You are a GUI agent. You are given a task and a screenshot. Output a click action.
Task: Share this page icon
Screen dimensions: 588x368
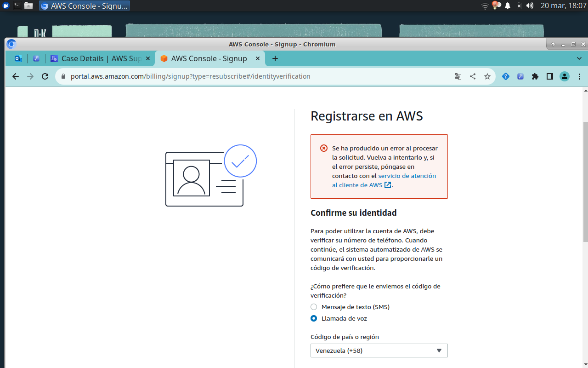point(473,76)
